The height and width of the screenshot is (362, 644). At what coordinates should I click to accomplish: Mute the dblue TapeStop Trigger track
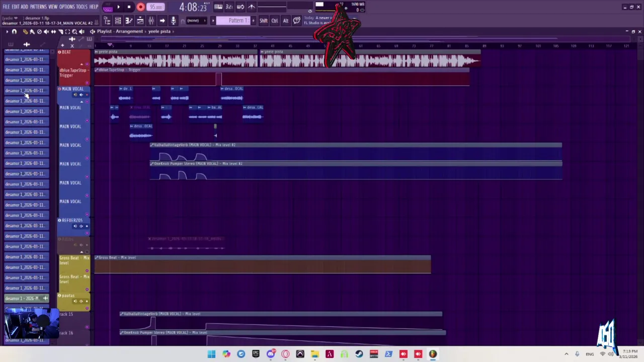click(87, 82)
